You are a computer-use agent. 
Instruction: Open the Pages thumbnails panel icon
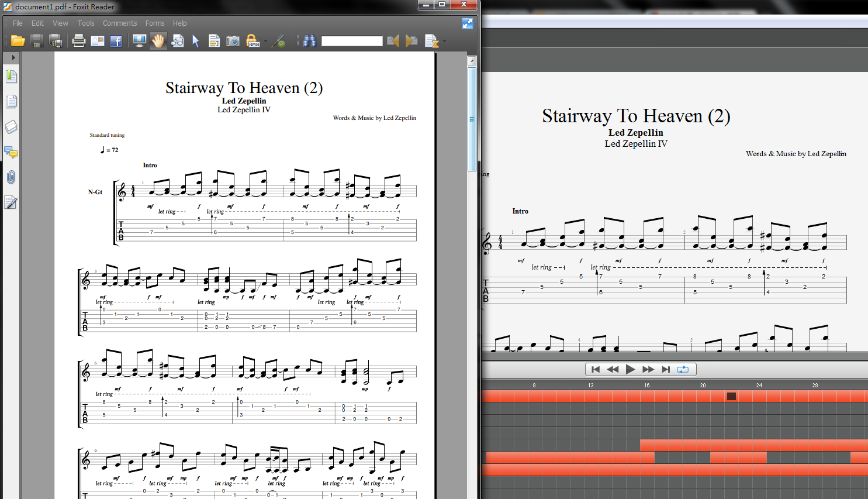pyautogui.click(x=11, y=102)
